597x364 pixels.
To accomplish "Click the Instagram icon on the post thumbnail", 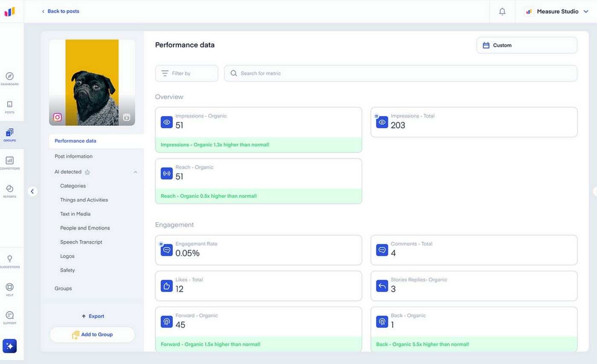I will tap(58, 117).
